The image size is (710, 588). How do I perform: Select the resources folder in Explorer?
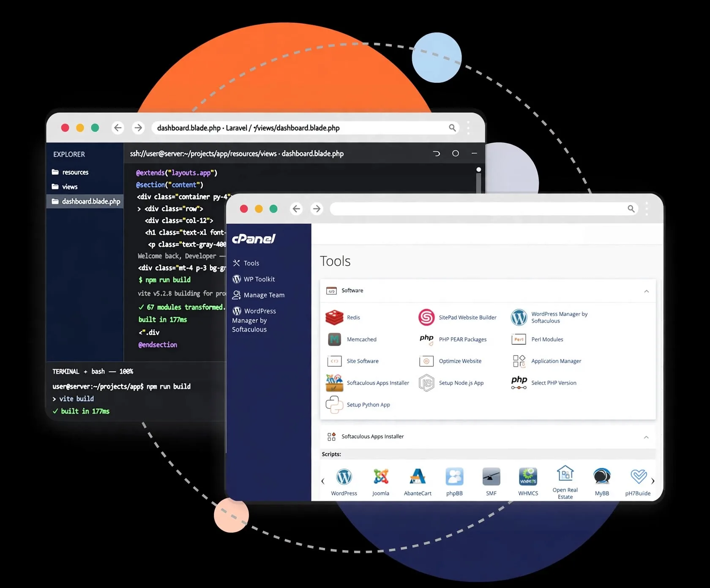70,172
